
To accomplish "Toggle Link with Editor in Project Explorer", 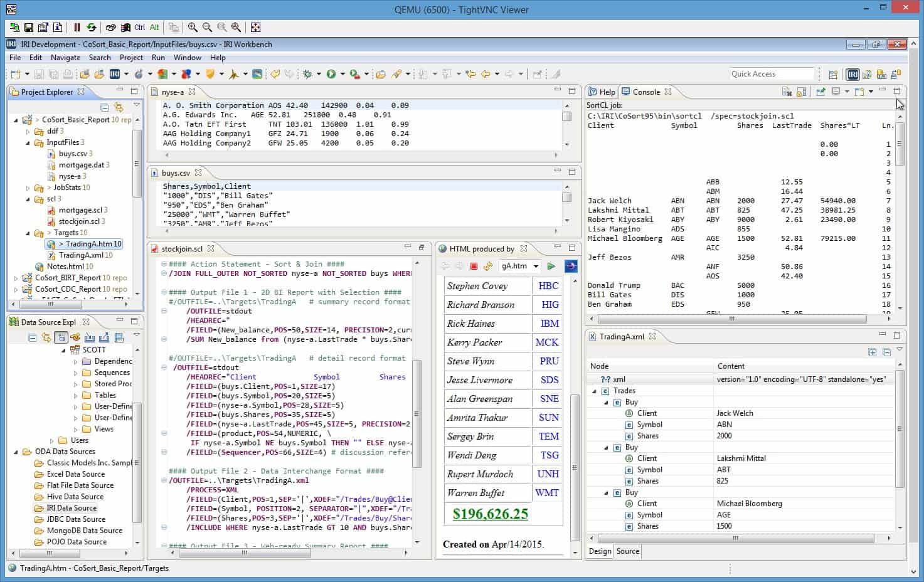I will [119, 108].
